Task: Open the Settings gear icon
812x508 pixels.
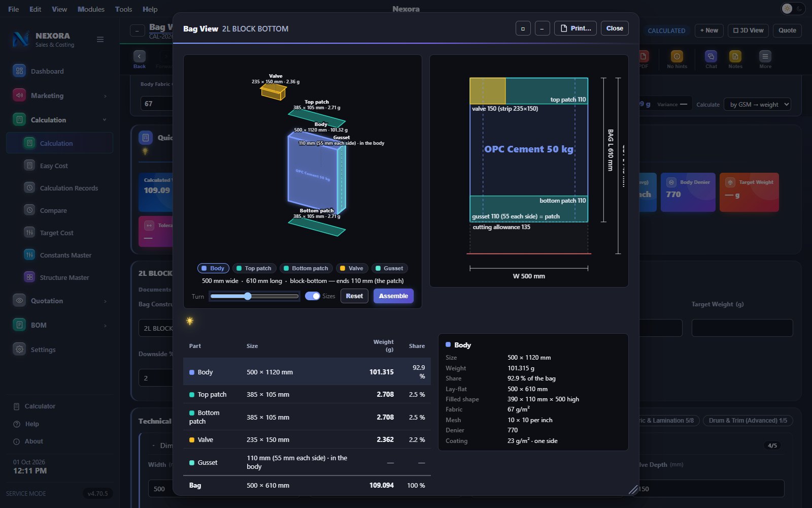Action: point(19,349)
